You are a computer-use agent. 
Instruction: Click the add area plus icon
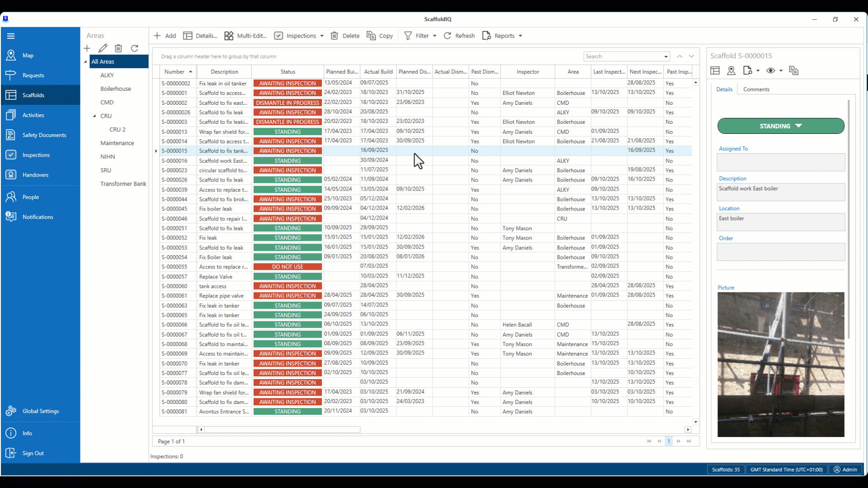tap(87, 48)
